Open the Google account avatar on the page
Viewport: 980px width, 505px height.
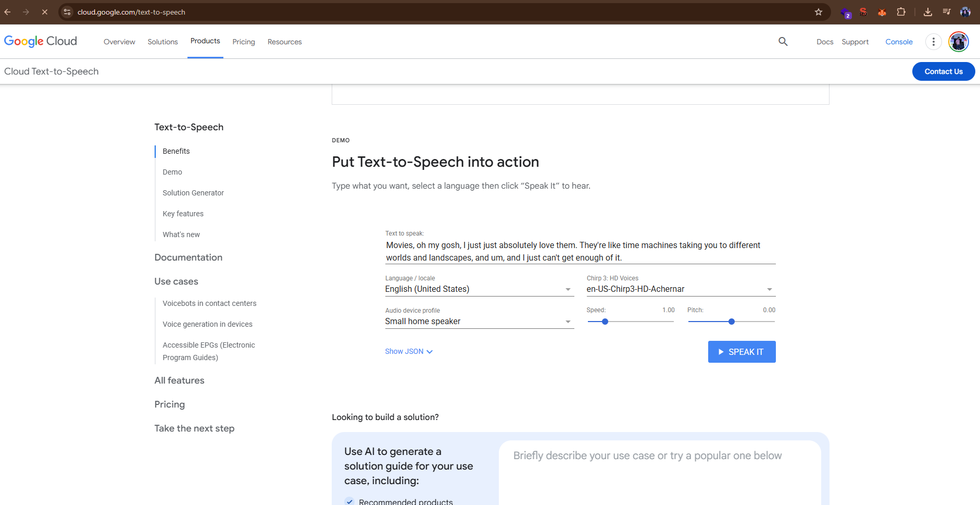coord(959,42)
